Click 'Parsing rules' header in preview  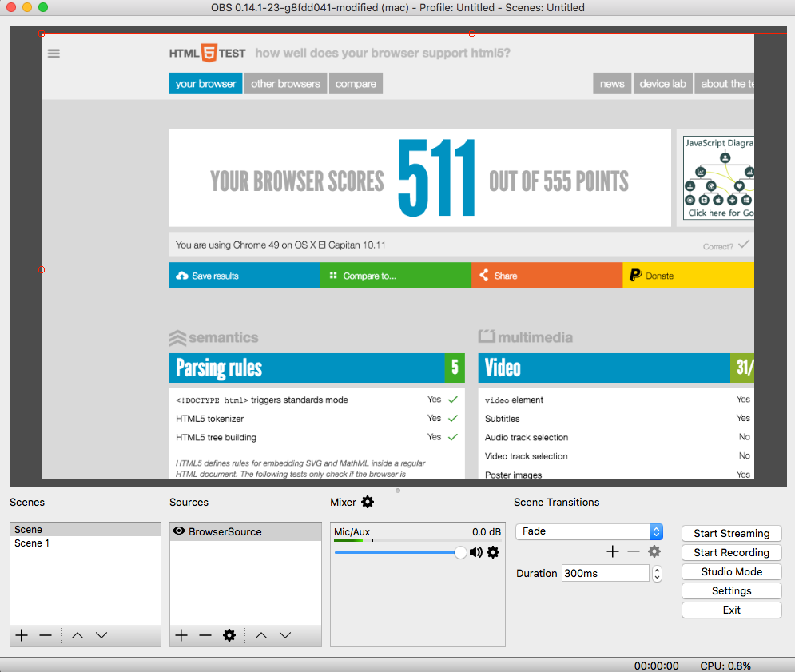click(317, 368)
